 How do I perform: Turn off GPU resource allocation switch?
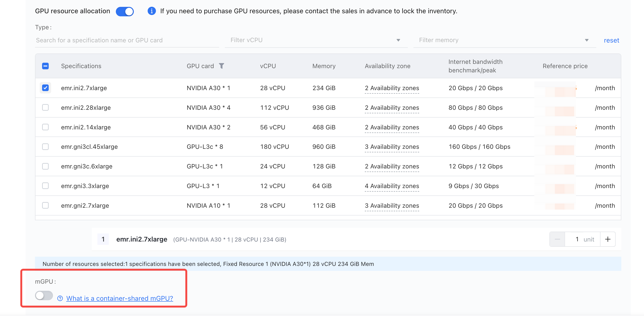[x=125, y=11]
